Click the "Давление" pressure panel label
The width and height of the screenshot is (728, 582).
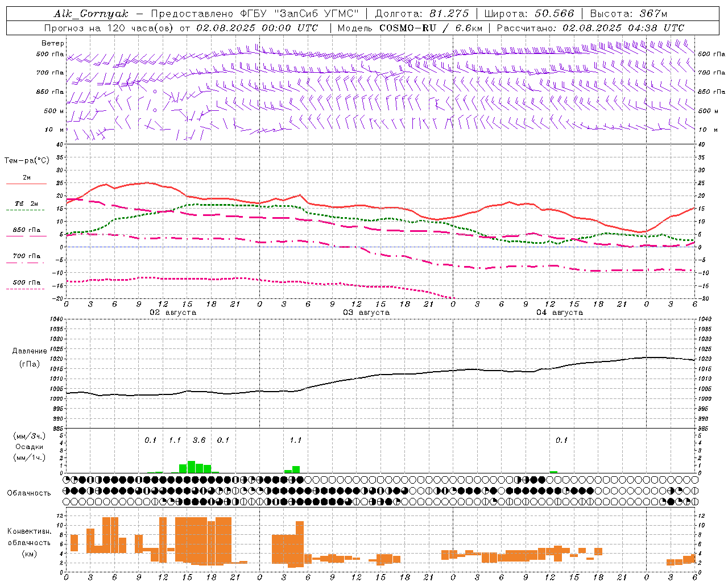pos(30,351)
